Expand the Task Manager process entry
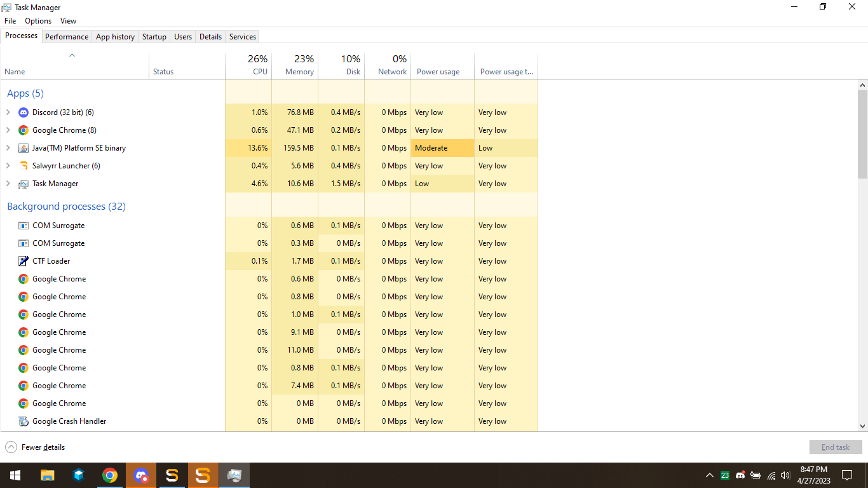 click(8, 184)
